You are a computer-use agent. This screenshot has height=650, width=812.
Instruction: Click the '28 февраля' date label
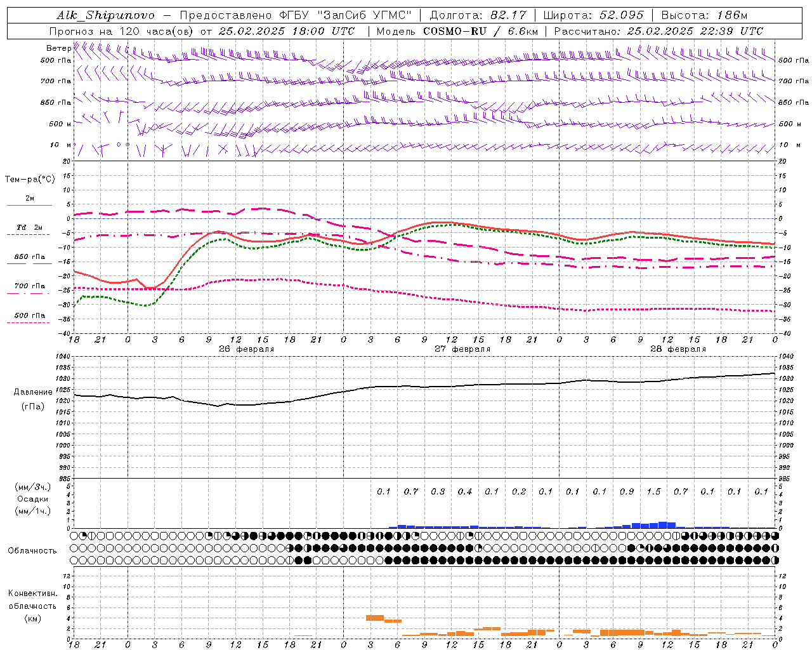click(678, 349)
